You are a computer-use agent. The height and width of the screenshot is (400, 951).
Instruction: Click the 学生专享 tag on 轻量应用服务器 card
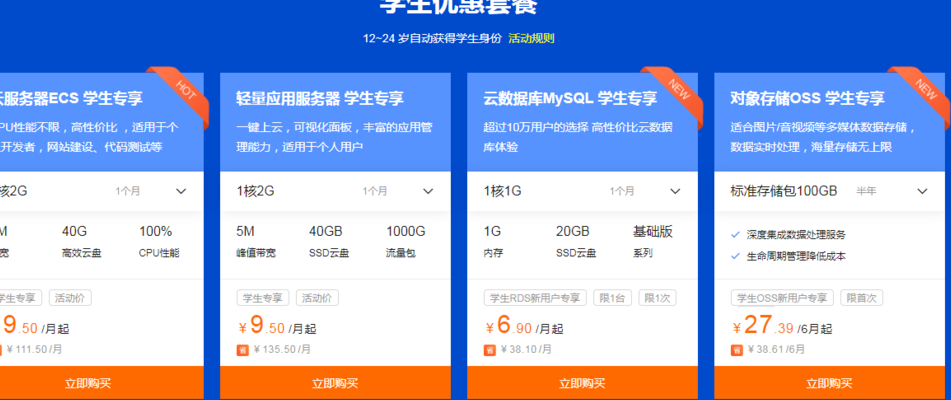click(263, 298)
